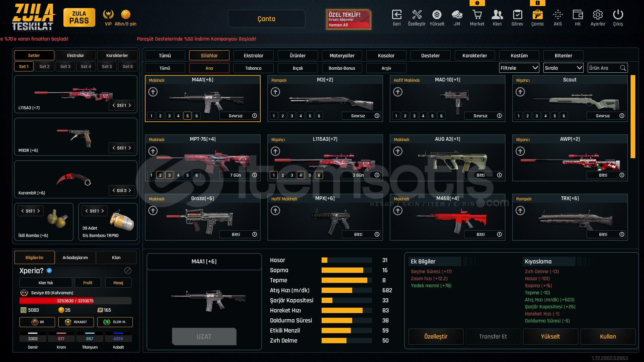Previous style arrow for Karambit [+6]
The width and height of the screenshot is (644, 362).
[114, 191]
